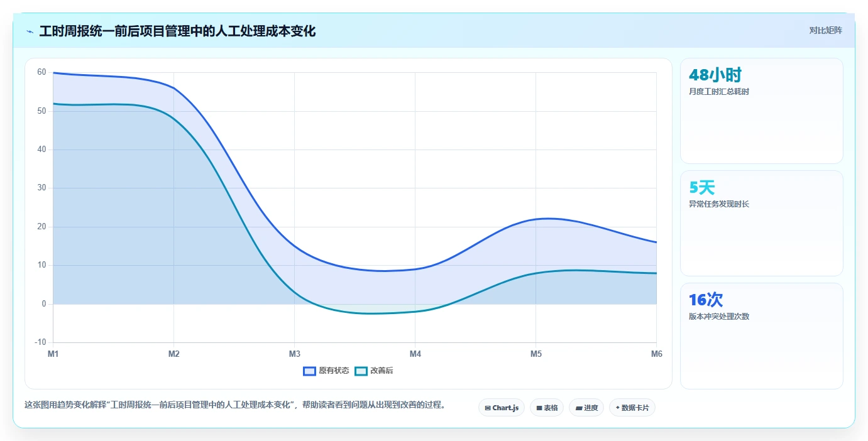This screenshot has width=868, height=441.
Task: Click the M3 axis label
Action: (x=295, y=354)
